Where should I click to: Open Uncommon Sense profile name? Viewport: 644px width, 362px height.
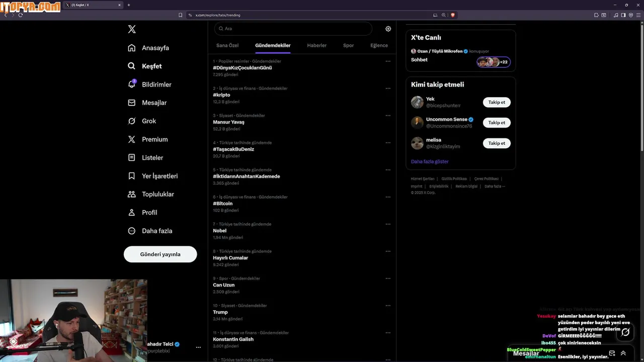[447, 120]
